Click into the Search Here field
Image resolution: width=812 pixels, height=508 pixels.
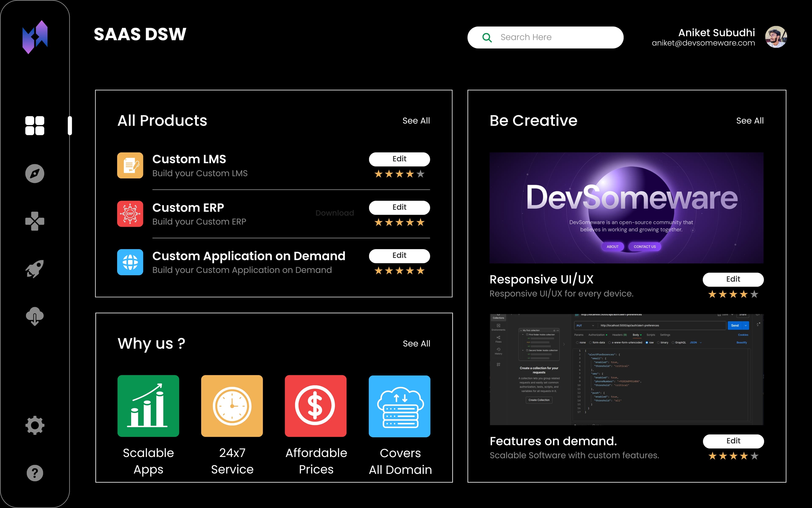(546, 37)
